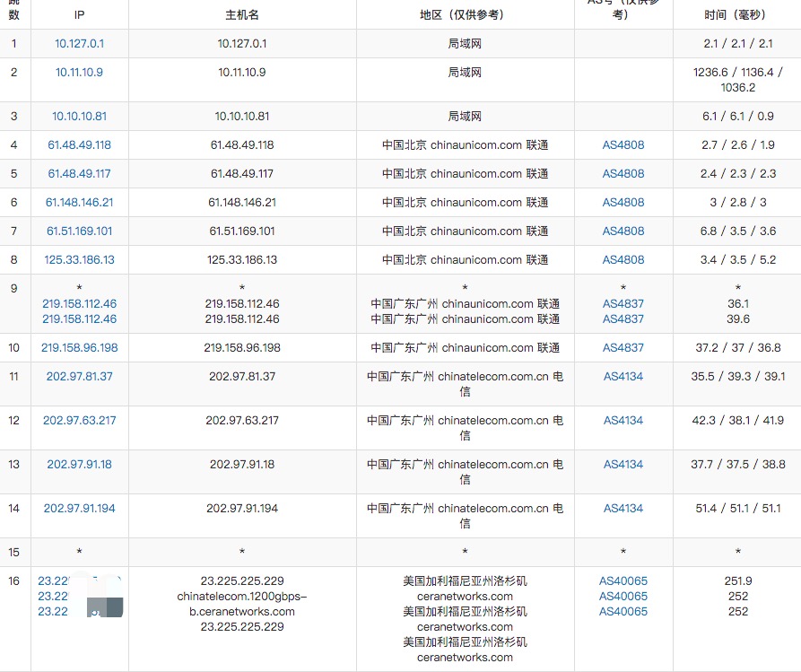Viewport: 801px width, 672px height.
Task: Click AS4808 in the 61.148.146.21 row
Action: point(623,202)
